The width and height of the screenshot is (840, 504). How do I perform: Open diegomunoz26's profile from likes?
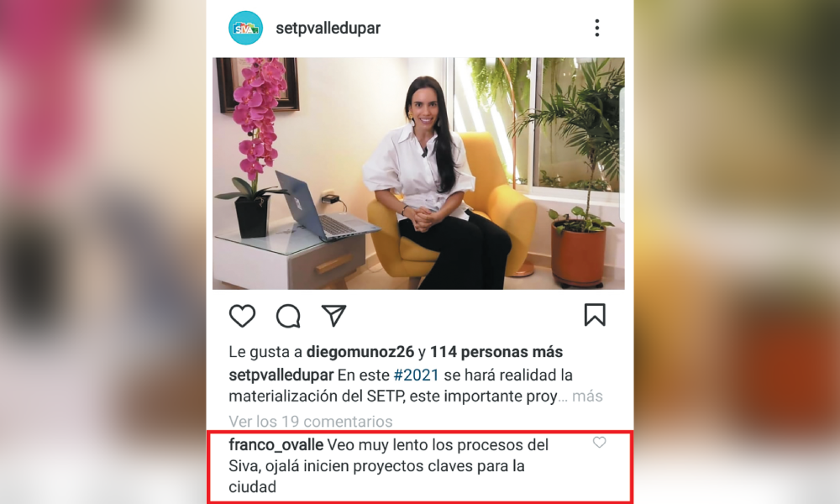pos(360,352)
